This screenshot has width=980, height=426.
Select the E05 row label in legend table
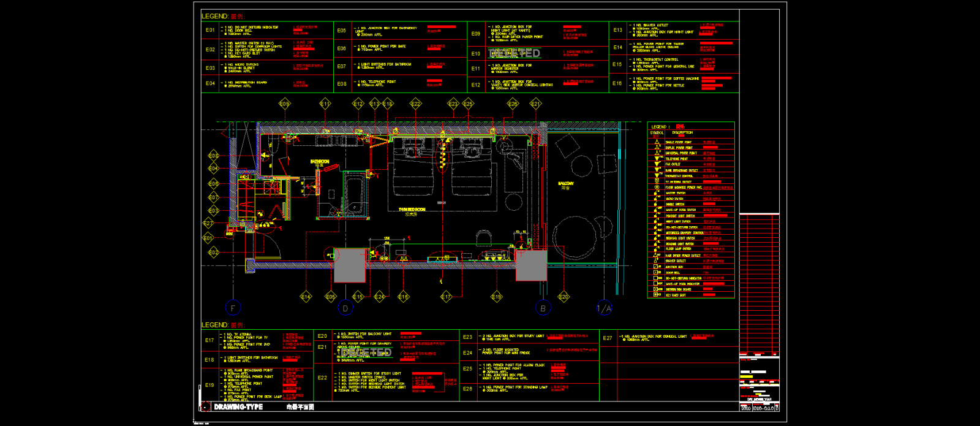click(341, 30)
